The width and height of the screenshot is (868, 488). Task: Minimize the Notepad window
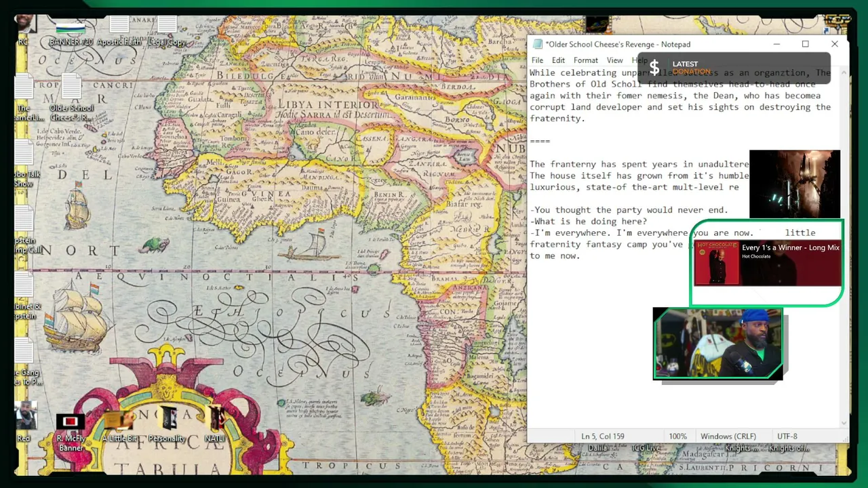click(x=776, y=45)
